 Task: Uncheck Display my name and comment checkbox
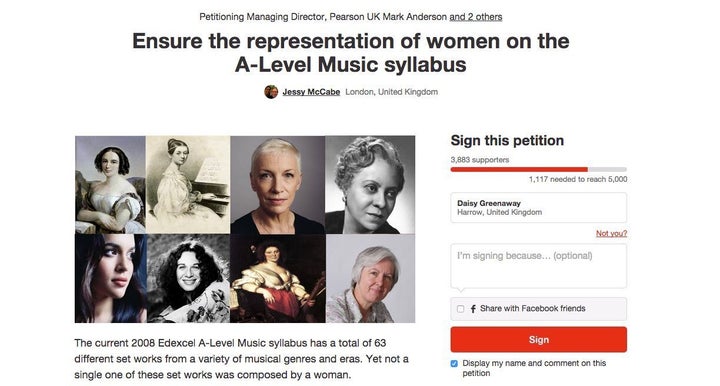coord(454,364)
